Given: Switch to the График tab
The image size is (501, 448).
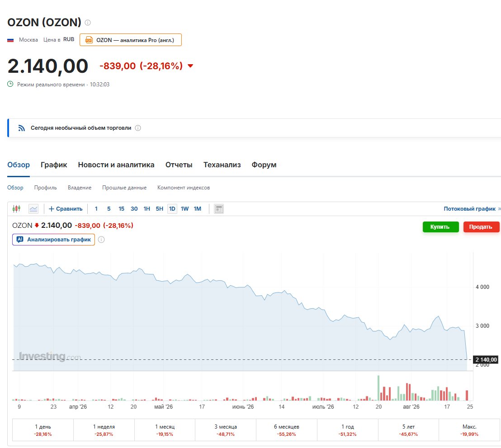Looking at the screenshot, I should (54, 165).
